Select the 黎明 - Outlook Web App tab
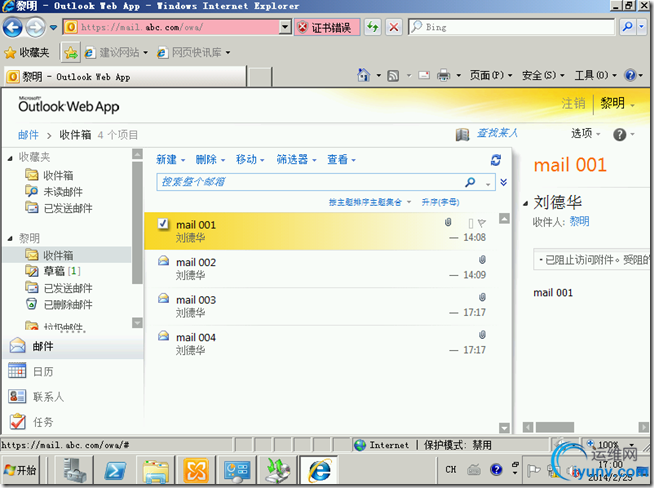Viewport: 654px width, 488px height. click(125, 77)
